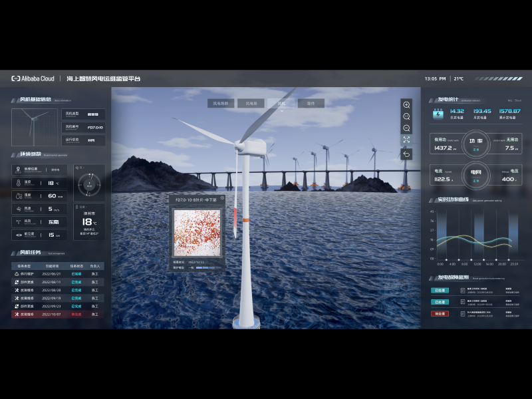The image size is (532, 399).
Task: Click the temperature thermometer icon
Action: coord(18,182)
